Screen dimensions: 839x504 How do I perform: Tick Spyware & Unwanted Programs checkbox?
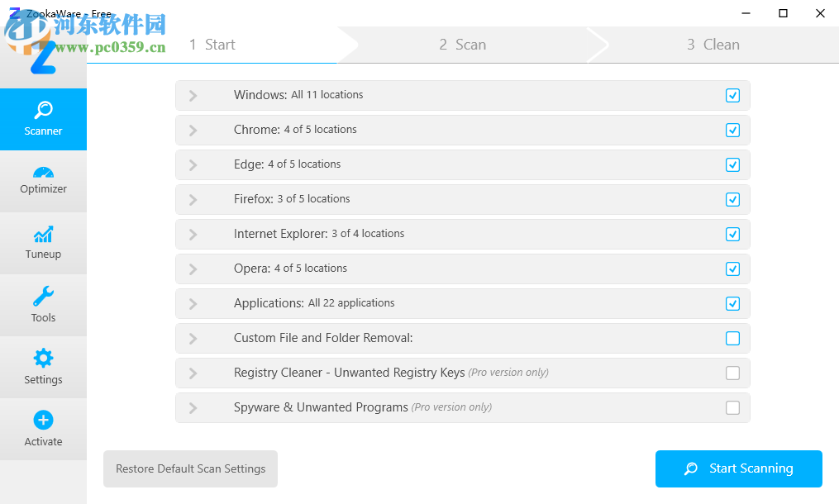point(732,408)
